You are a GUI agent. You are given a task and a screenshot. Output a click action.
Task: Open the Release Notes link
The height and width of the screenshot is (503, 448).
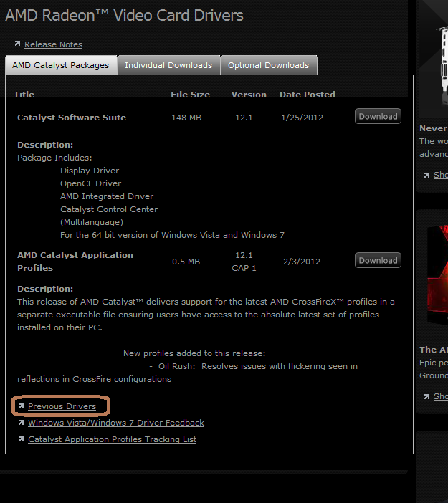pos(53,44)
